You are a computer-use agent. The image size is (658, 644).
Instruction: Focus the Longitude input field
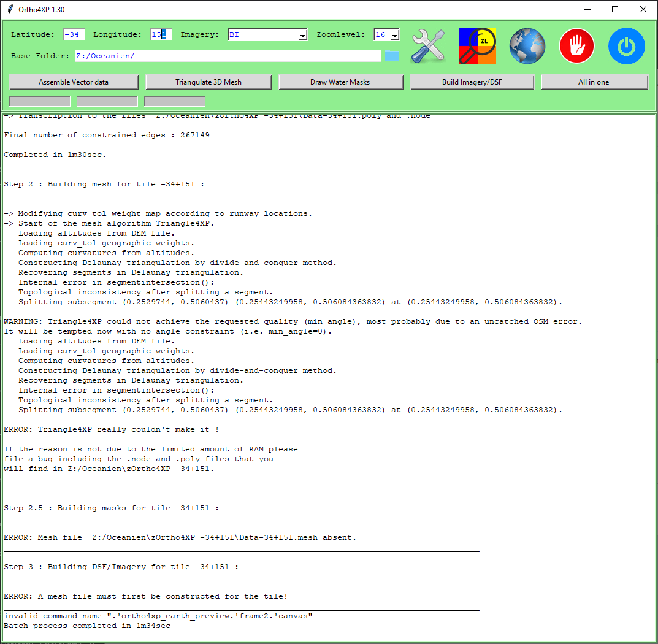[162, 35]
